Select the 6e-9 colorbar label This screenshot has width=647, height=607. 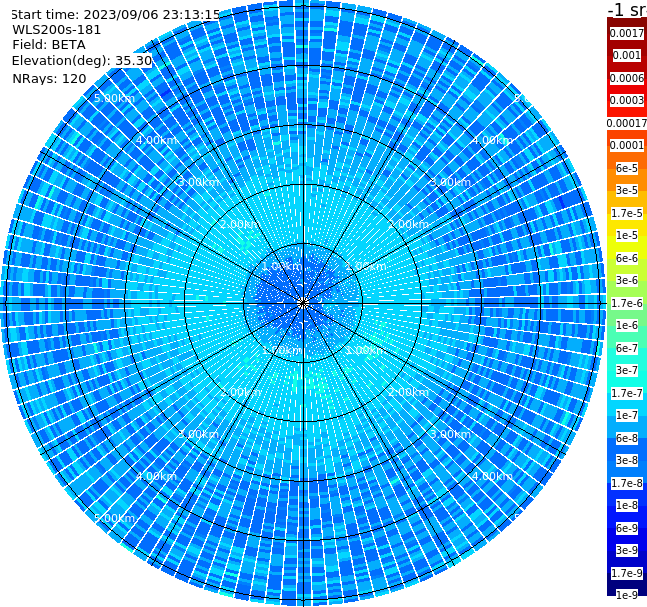click(627, 528)
